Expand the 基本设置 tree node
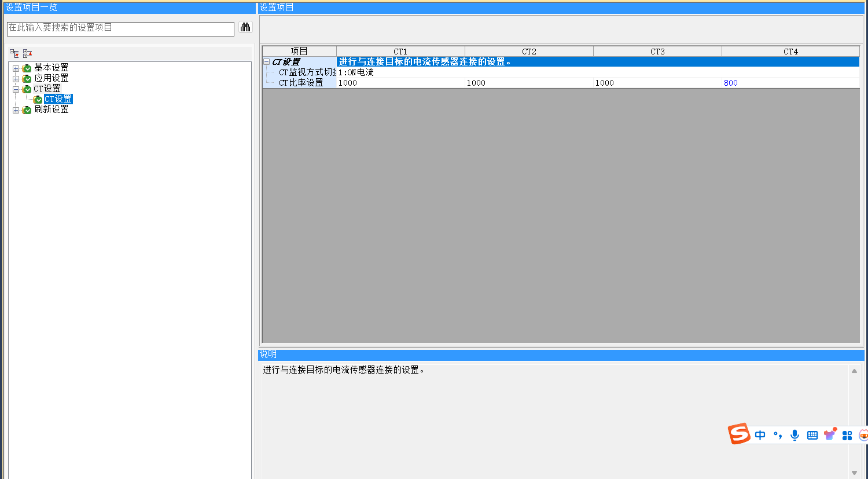Image resolution: width=868 pixels, height=479 pixels. [16, 68]
